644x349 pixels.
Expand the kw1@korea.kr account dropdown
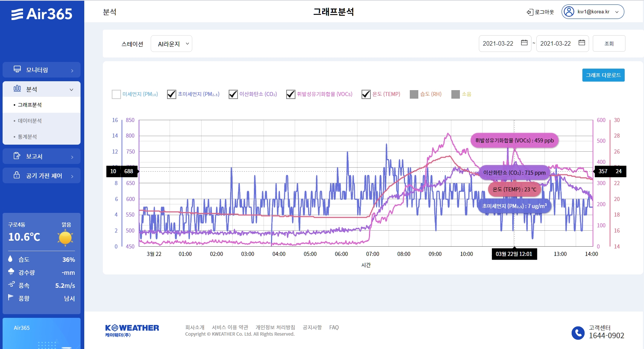coord(617,12)
